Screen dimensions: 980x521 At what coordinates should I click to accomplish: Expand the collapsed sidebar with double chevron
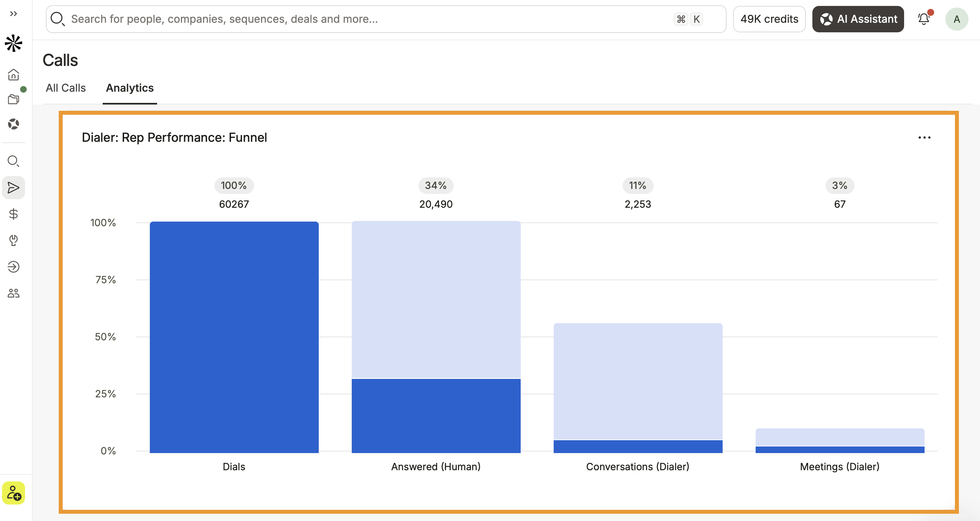coord(14,14)
